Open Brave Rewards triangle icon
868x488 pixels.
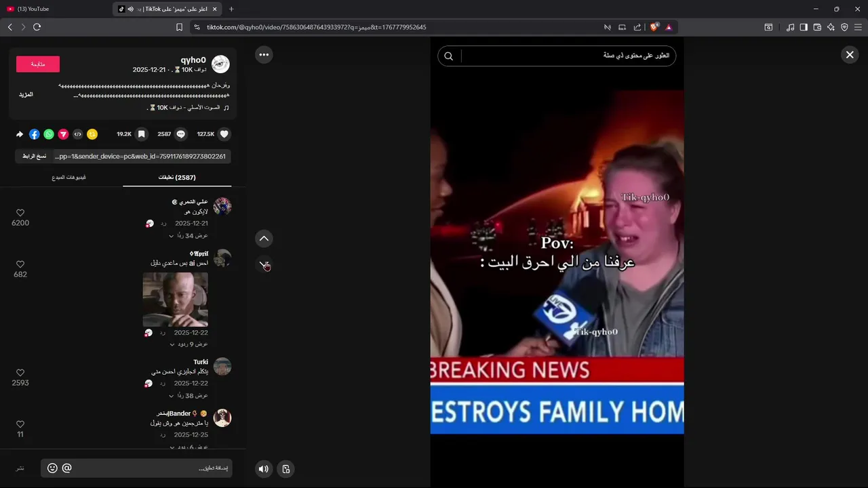pos(669,27)
